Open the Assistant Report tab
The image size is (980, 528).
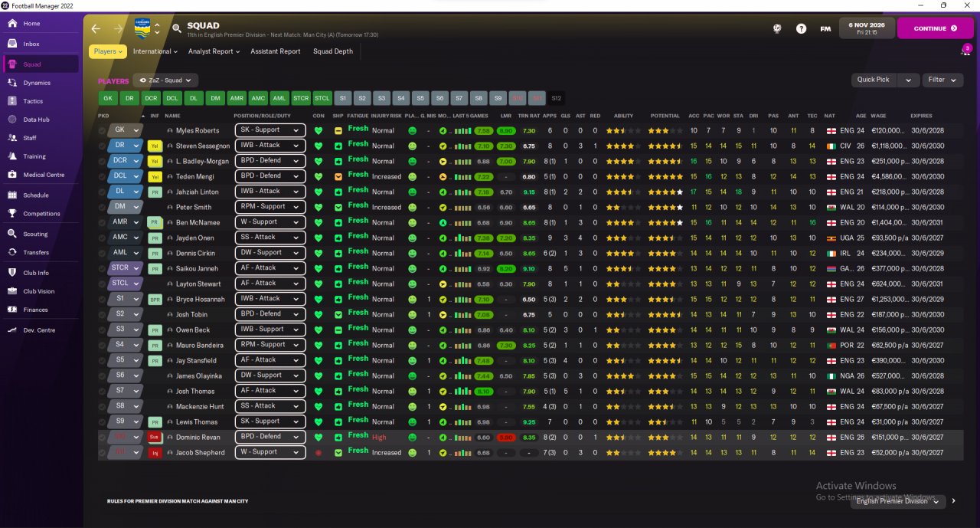point(276,51)
